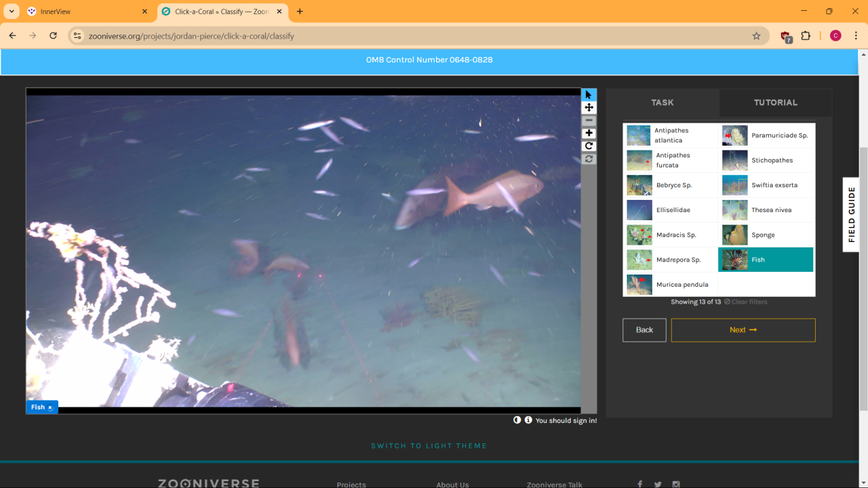Open the About Us footer link
868x488 pixels.
452,485
